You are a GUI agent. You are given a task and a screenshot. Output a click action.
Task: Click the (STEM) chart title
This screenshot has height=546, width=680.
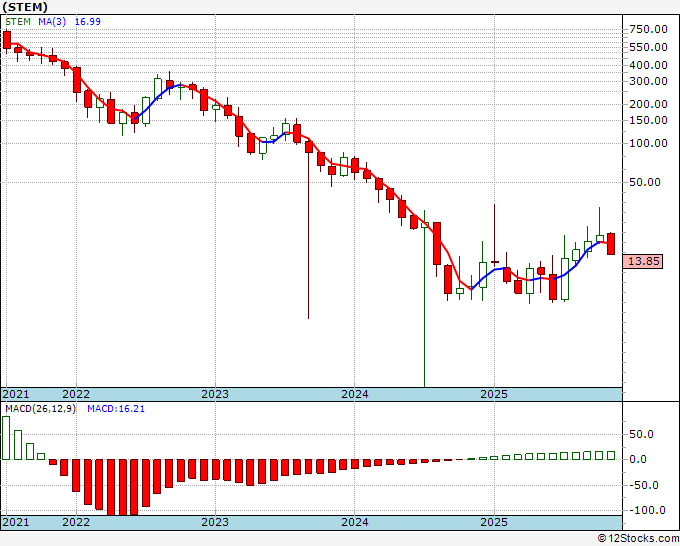25,7
